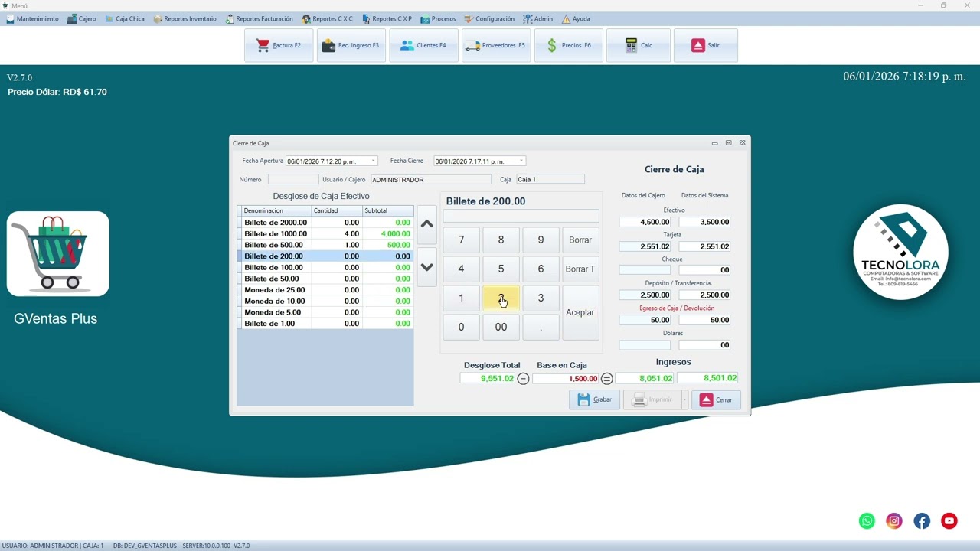Click the Usuario / Cajero ADMINISTRADOR field

click(431, 180)
